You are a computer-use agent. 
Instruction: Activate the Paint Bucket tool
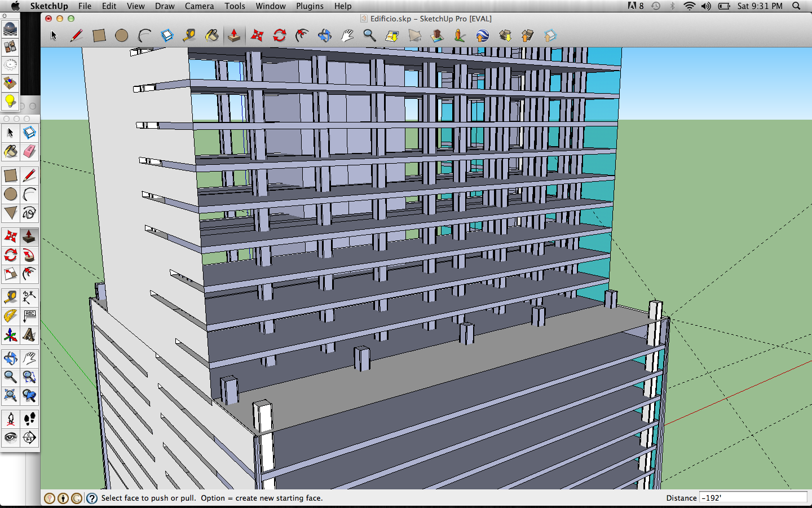click(10, 152)
